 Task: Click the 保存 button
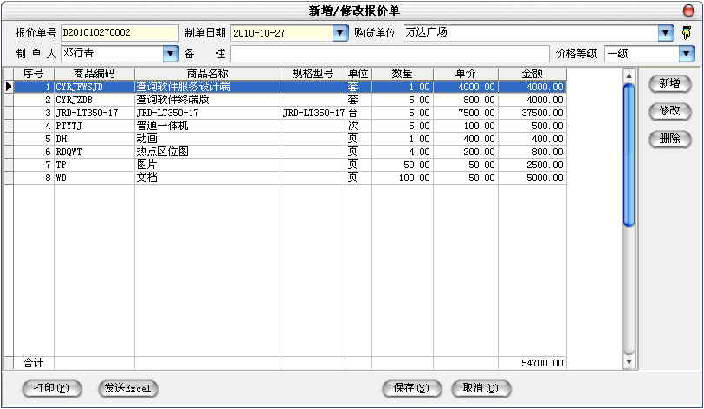click(412, 388)
